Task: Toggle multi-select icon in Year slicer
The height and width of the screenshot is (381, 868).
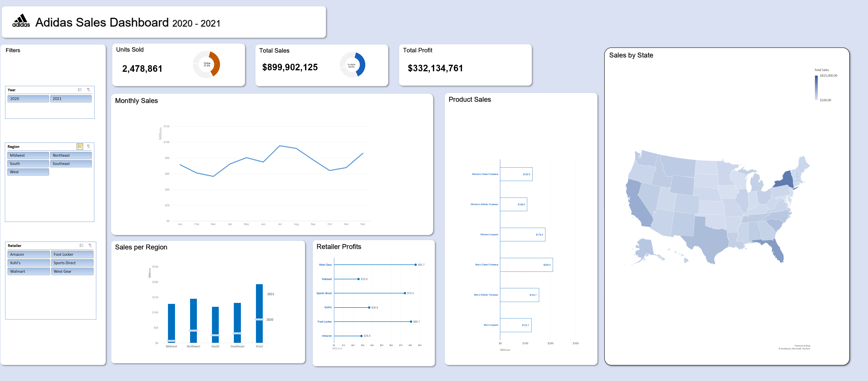Action: [x=80, y=90]
